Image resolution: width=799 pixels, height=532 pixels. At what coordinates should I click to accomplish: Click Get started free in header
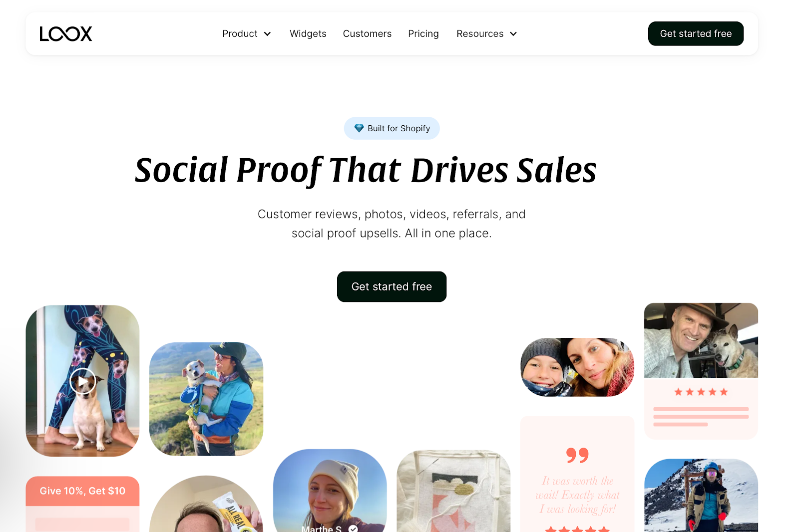(x=696, y=33)
